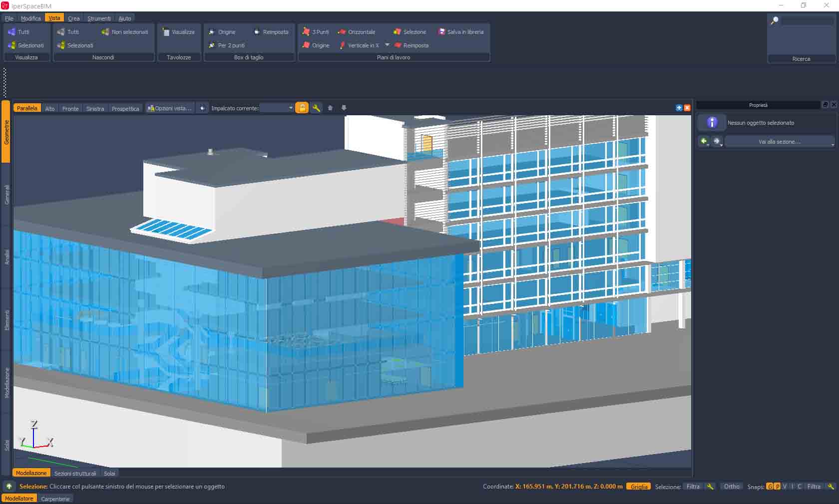Expand the Vai alla sezione dropdown
The width and height of the screenshot is (839, 504).
pos(832,144)
